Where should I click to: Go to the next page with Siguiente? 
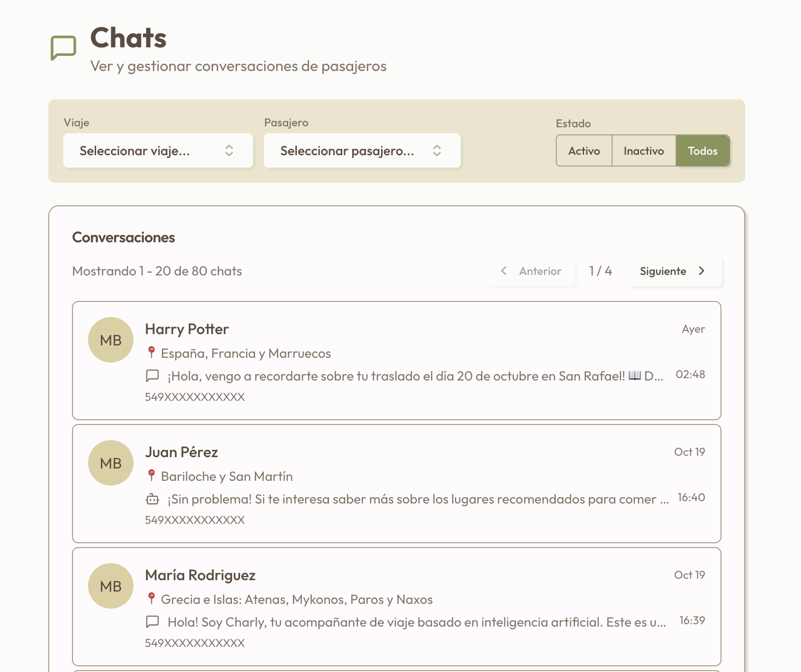pyautogui.click(x=675, y=271)
